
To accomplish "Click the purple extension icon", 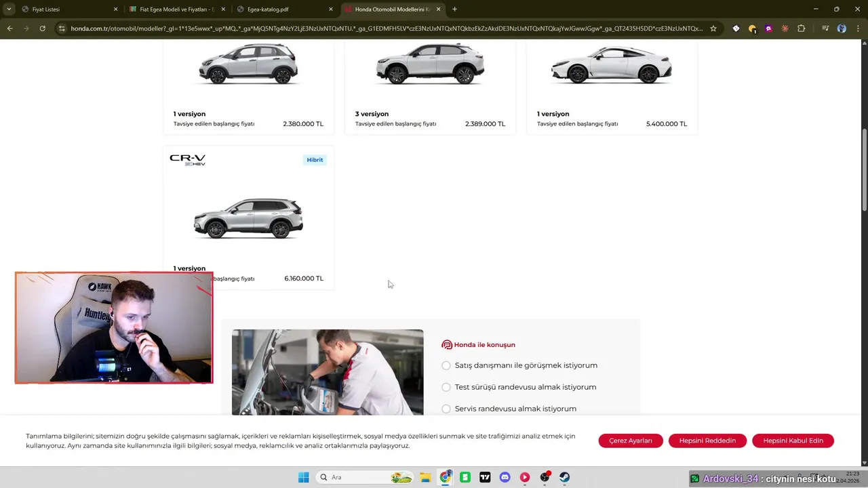I will (x=768, y=28).
